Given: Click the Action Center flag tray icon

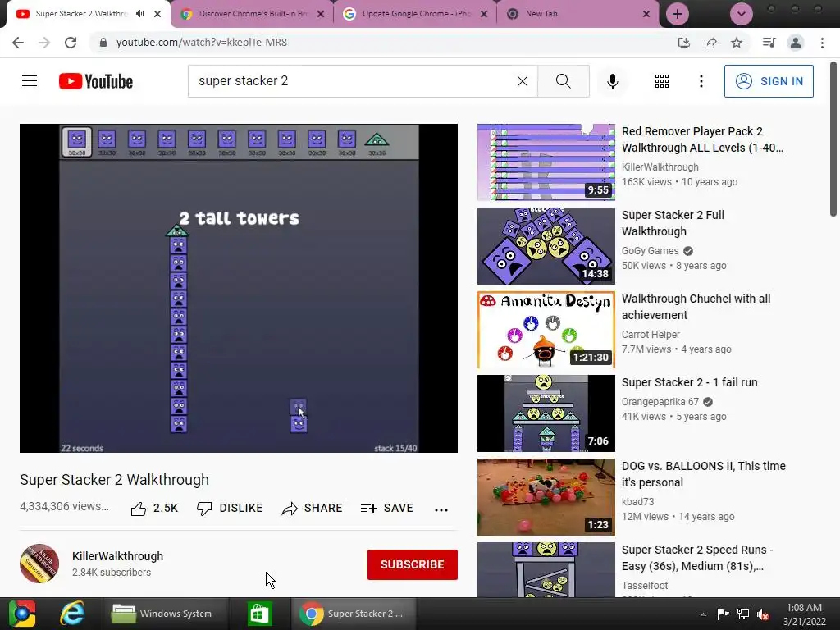Looking at the screenshot, I should point(723,614).
